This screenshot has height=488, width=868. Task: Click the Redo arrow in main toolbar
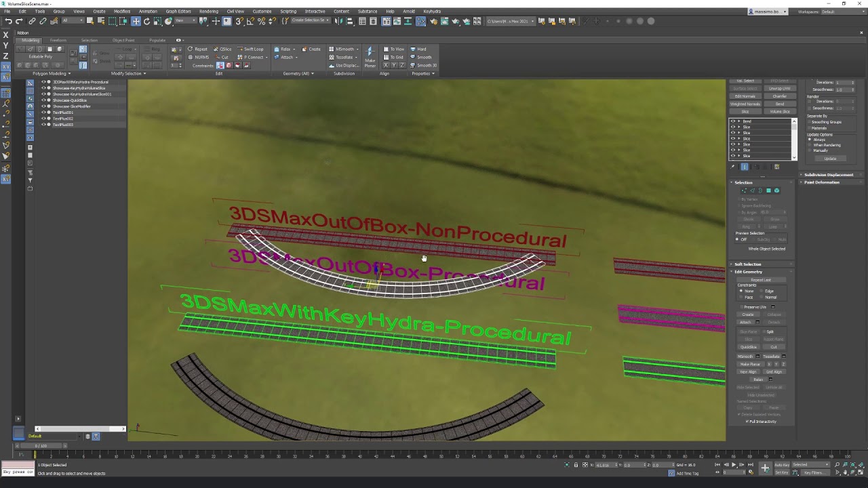tap(19, 21)
